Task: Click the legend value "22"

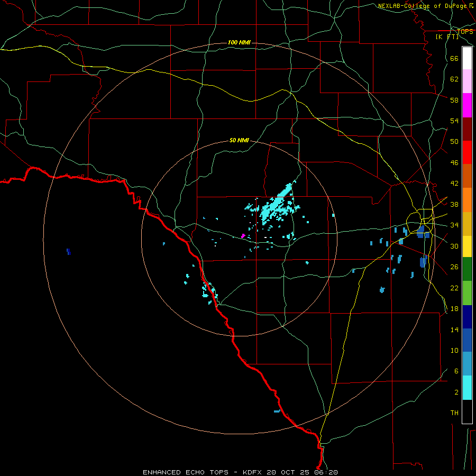Action: tap(454, 288)
